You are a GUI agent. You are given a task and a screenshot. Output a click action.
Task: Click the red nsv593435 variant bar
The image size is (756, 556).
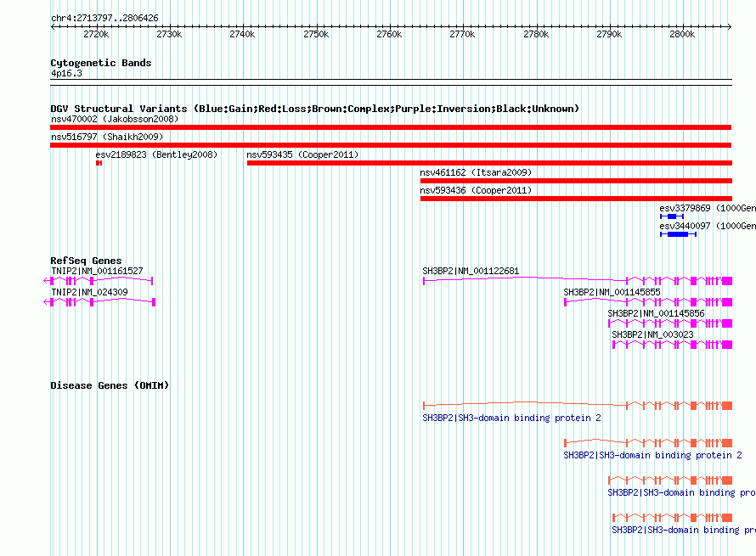pyautogui.click(x=489, y=163)
